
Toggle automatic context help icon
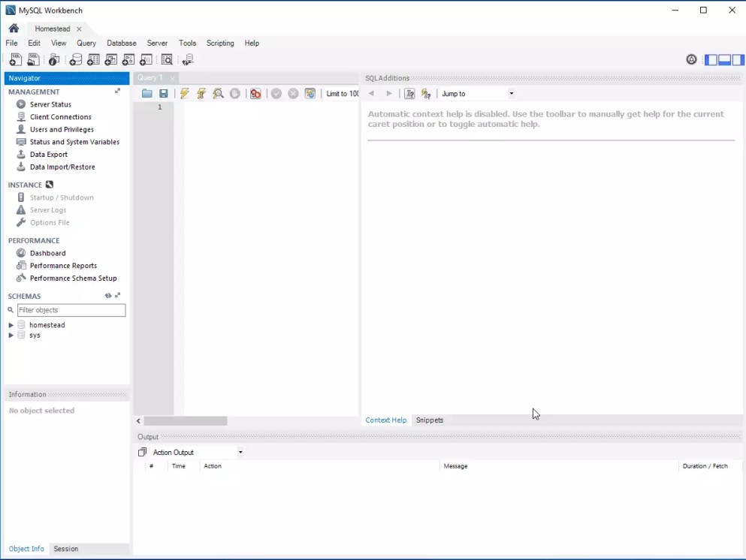[426, 94]
